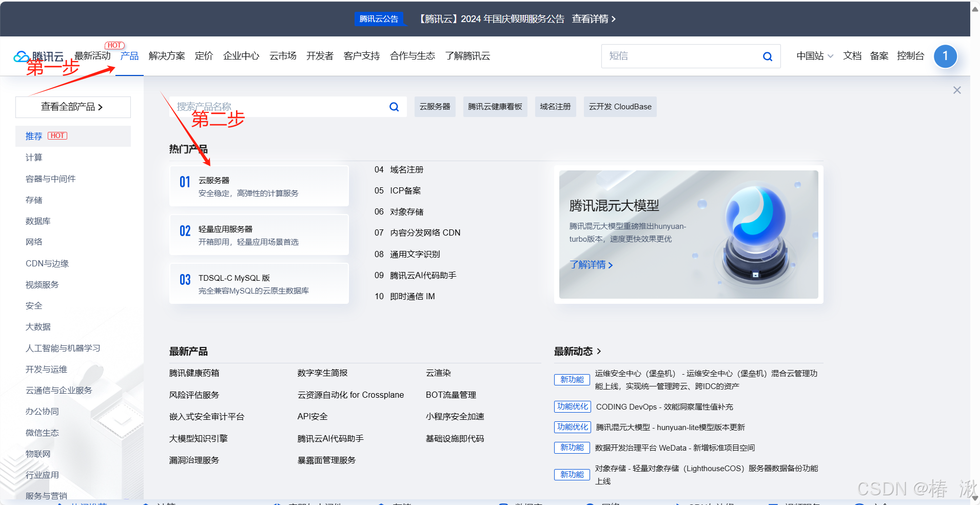Open the 解决方案 menu
980x505 pixels.
(167, 56)
